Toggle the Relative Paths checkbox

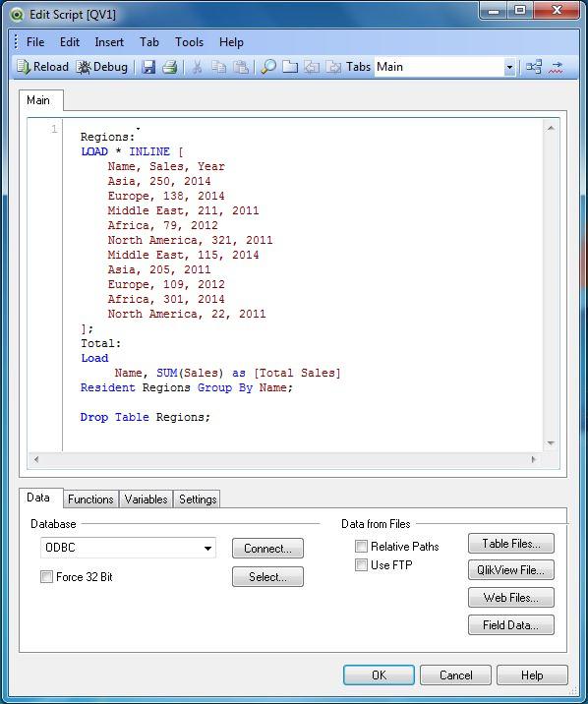361,546
